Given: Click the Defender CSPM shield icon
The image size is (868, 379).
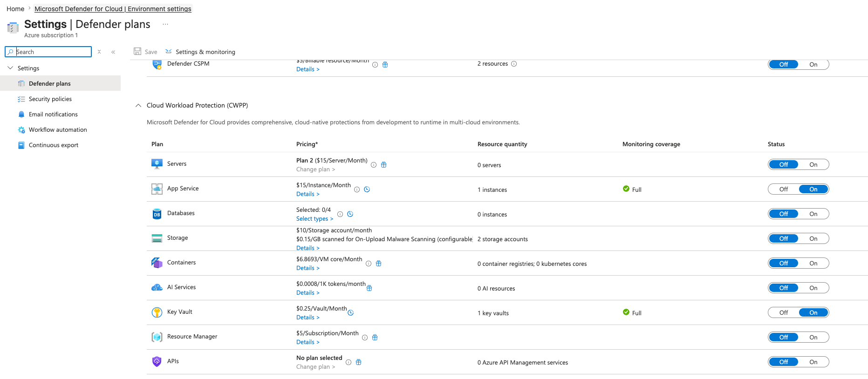Looking at the screenshot, I should pyautogui.click(x=157, y=65).
